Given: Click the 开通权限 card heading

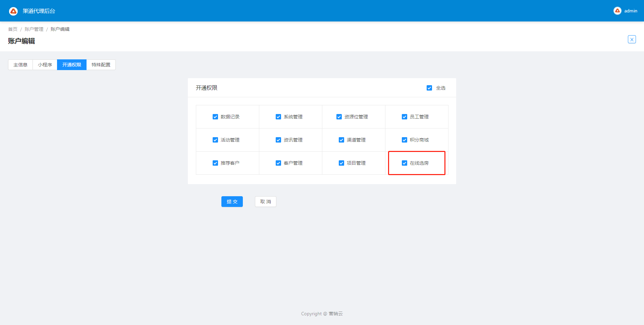Looking at the screenshot, I should [x=207, y=88].
